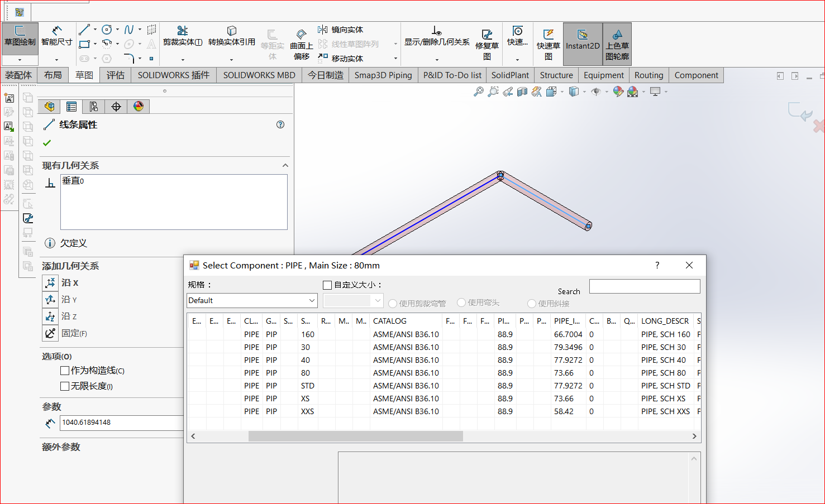Open the SolidPlant tab

pyautogui.click(x=510, y=75)
